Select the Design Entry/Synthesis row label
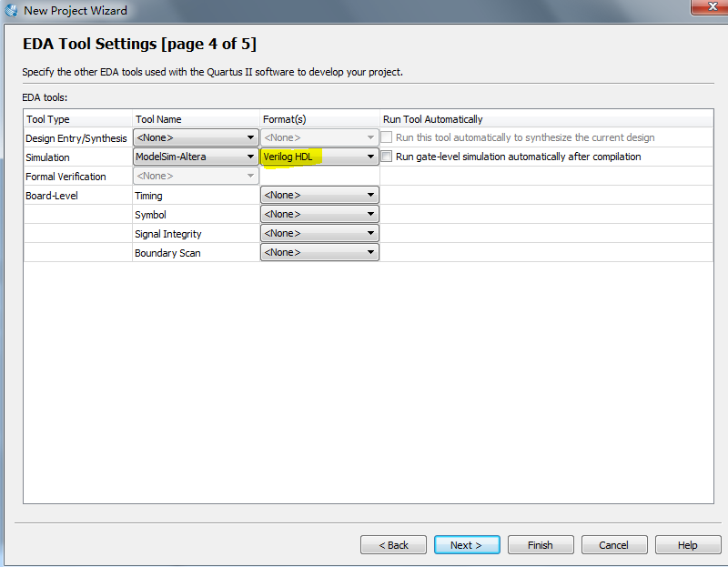728x567 pixels. (x=76, y=138)
